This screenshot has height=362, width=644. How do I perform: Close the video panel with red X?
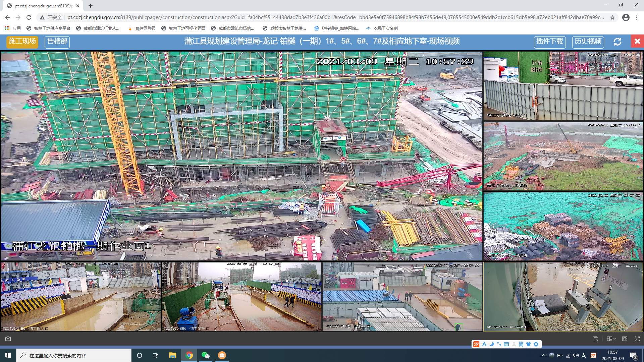(637, 41)
